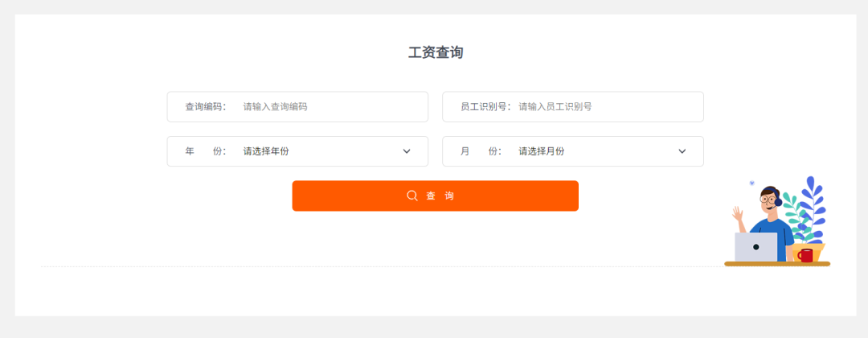
Task: Click the 查询编码 field label
Action: tap(205, 106)
